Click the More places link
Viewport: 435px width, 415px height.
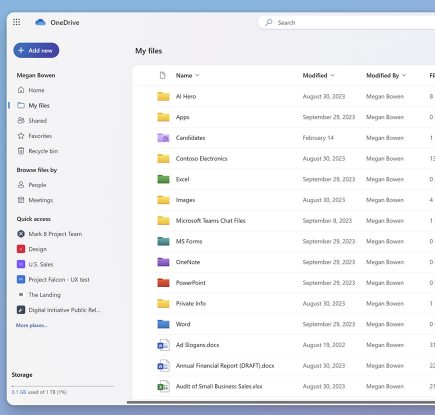(32, 325)
